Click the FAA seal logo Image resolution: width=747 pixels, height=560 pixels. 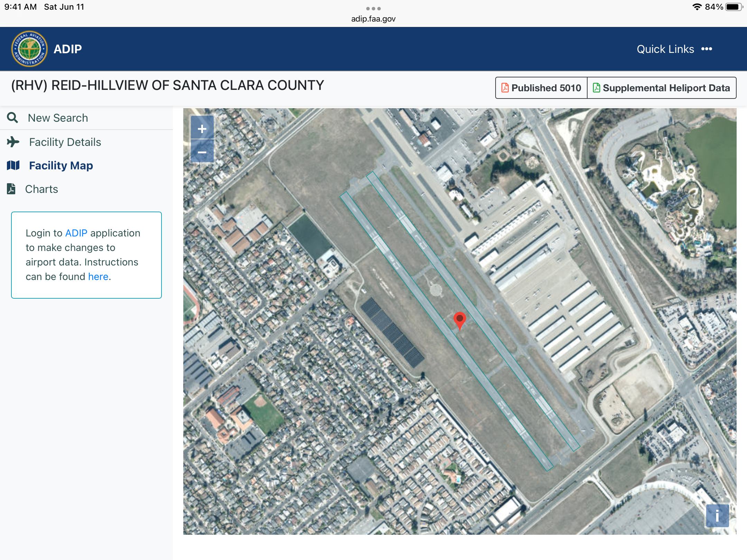click(29, 49)
